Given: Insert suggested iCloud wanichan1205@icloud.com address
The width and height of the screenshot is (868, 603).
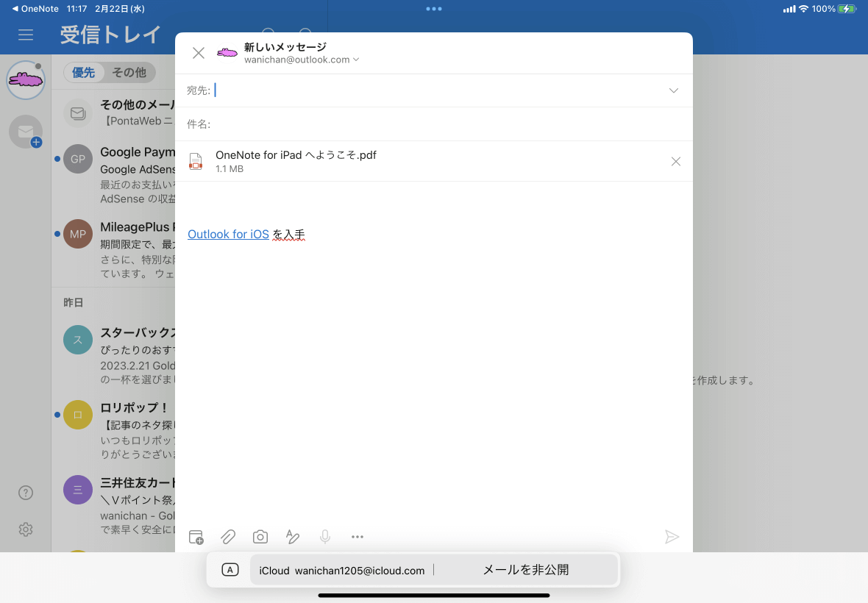Looking at the screenshot, I should pos(341,570).
